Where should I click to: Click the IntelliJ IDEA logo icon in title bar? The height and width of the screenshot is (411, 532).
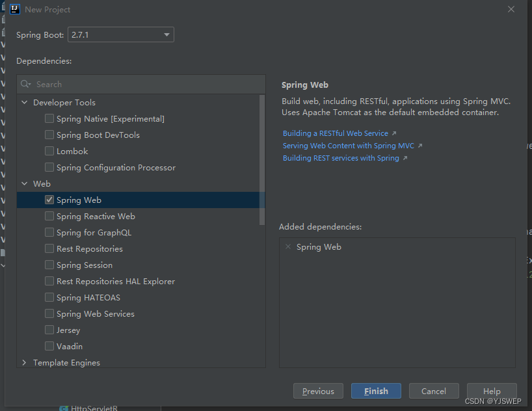pos(15,9)
